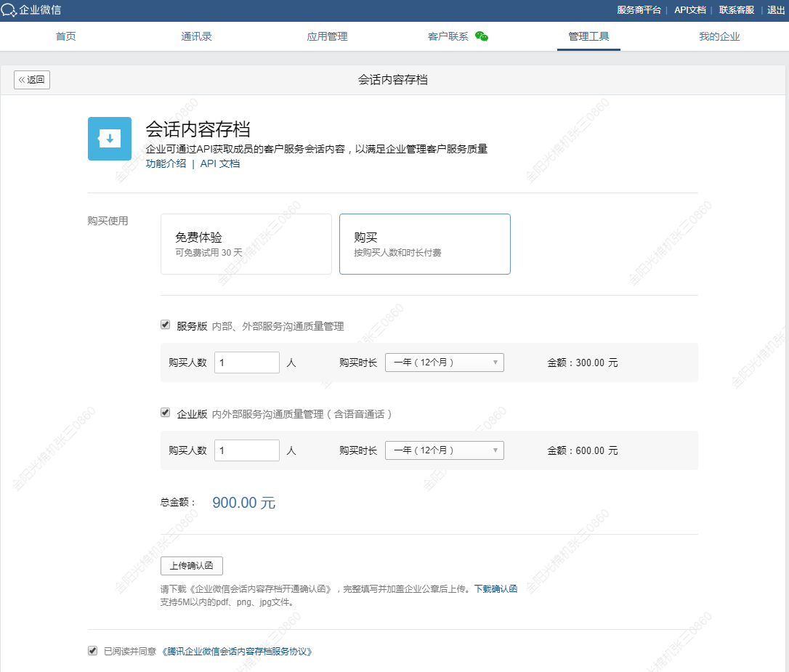789x672 pixels.
Task: Click the 上传确认函 button
Action: pyautogui.click(x=191, y=566)
